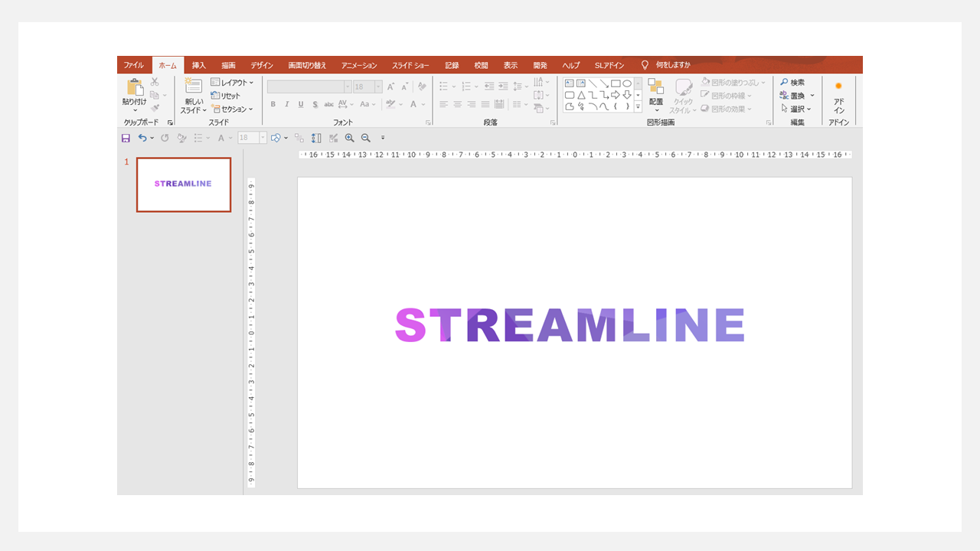Image resolution: width=980 pixels, height=551 pixels.
Task: Click the 何をしますか Tell Me search box
Action: pos(666,65)
